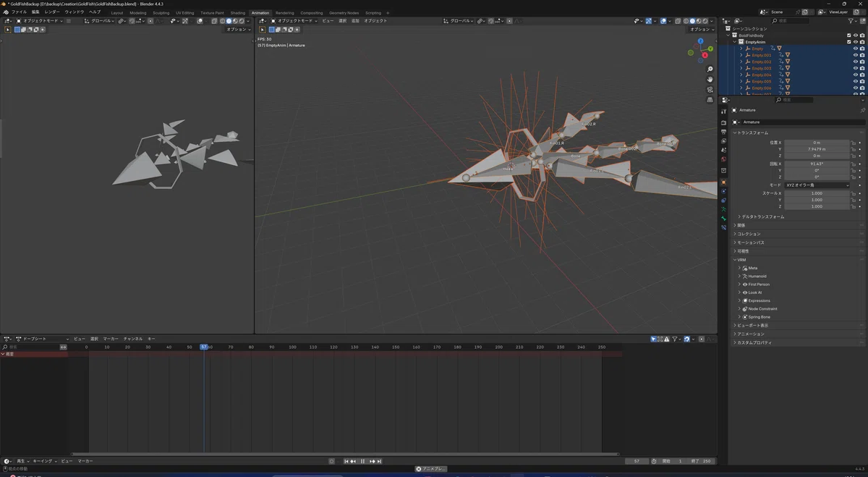This screenshot has height=477, width=868.
Task: Click the Blender logo menu icon
Action: pos(5,12)
